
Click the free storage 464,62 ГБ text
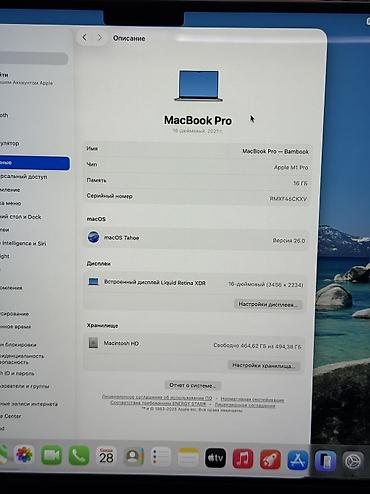[x=257, y=346]
